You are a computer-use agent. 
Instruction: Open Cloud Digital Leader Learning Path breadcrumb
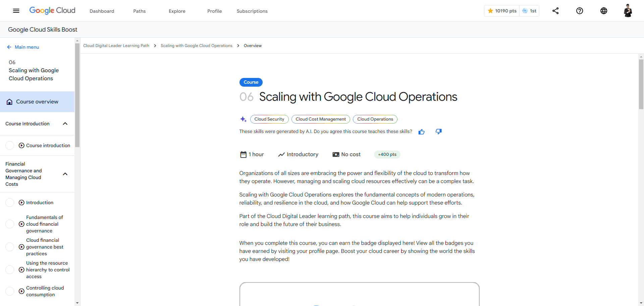point(116,46)
